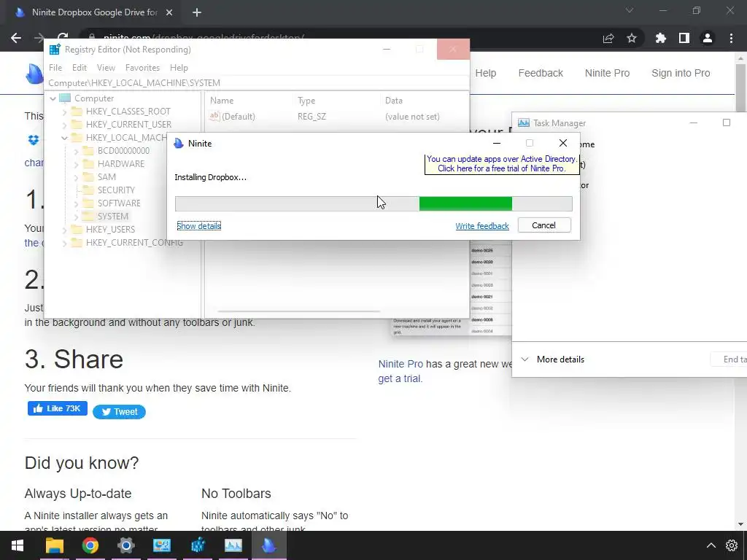Click the Registry Editor title bar icon

[x=55, y=50]
